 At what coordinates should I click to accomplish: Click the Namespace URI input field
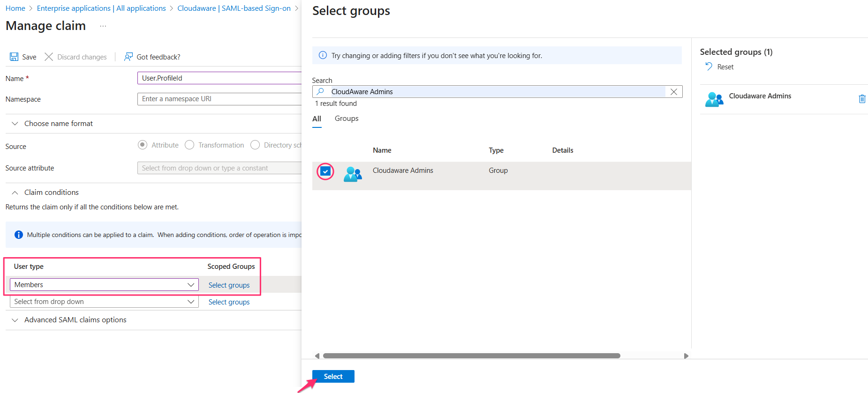pos(219,99)
